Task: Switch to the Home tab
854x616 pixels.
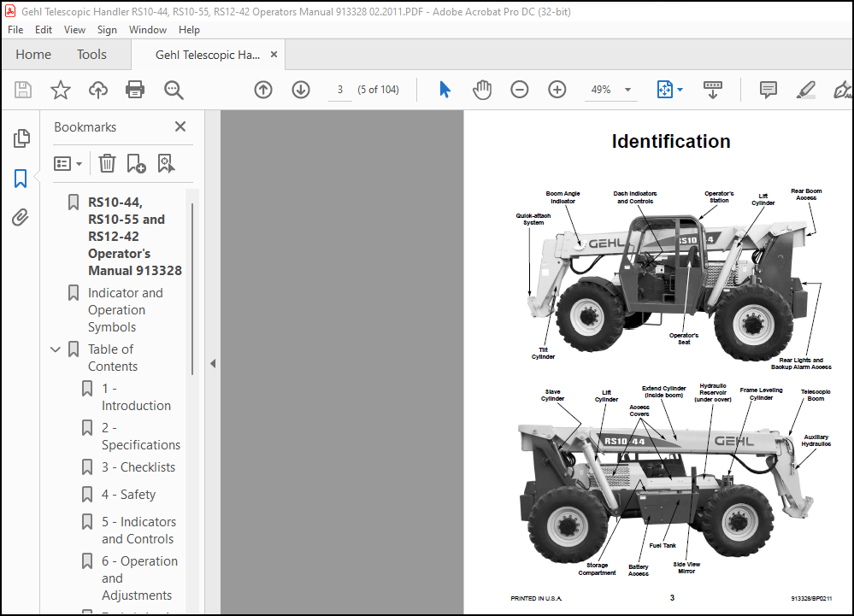Action: click(33, 55)
